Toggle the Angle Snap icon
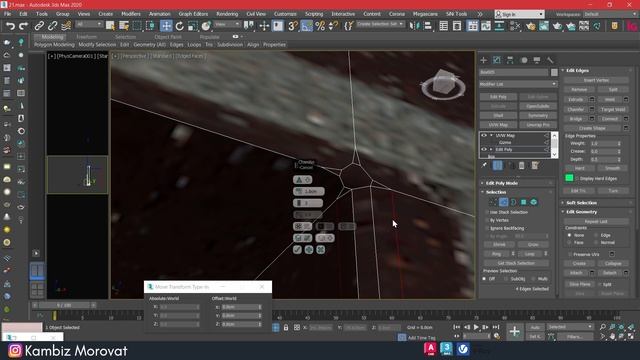Image resolution: width=640 pixels, height=360 pixels. (307, 26)
